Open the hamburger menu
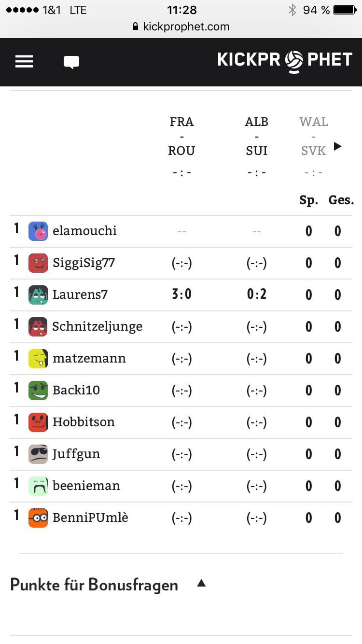 24,62
